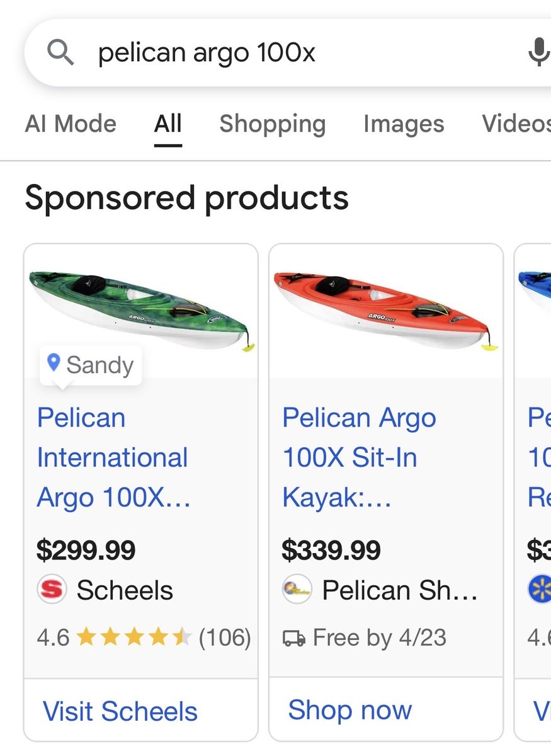Click the Shop now button
Screen dimensions: 551x756
350,710
